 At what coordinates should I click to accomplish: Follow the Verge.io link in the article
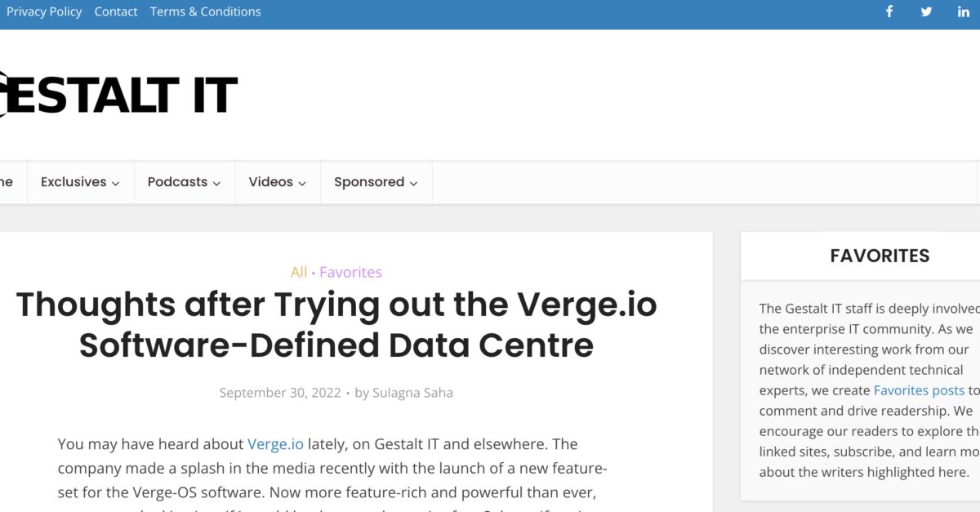tap(275, 443)
